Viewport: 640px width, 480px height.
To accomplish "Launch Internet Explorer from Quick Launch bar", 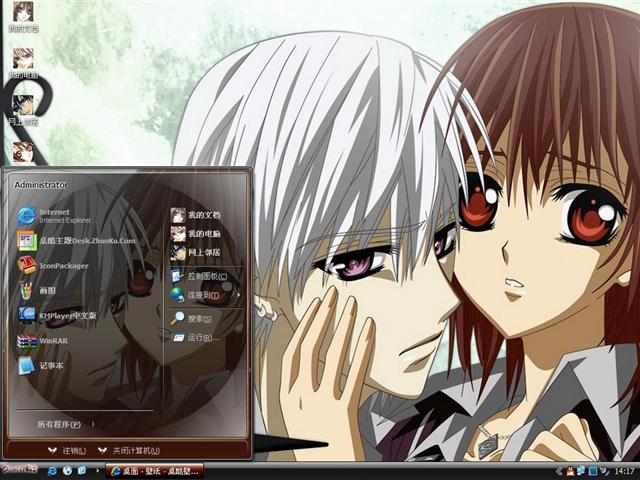I will tap(53, 471).
